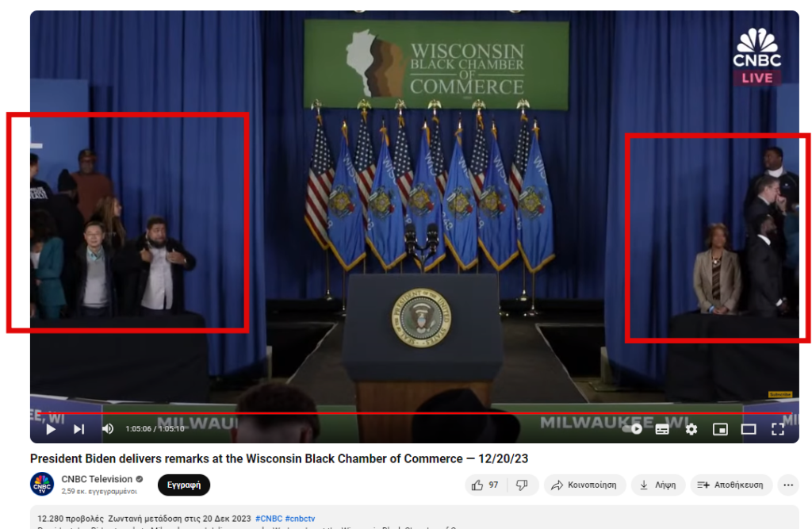This screenshot has height=529, width=812.
Task: Switch to miniplayer mode
Action: [720, 429]
